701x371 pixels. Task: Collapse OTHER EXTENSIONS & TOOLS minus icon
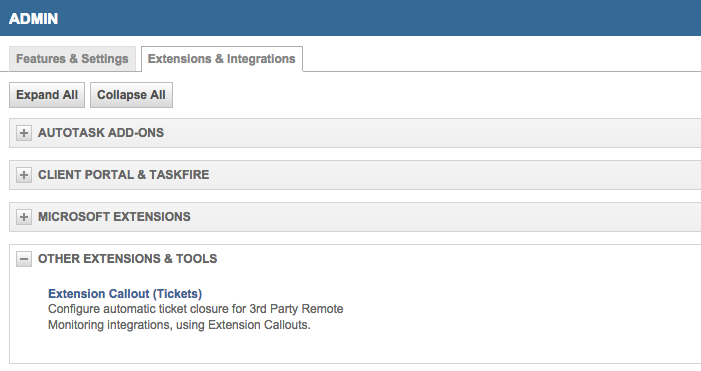click(24, 259)
